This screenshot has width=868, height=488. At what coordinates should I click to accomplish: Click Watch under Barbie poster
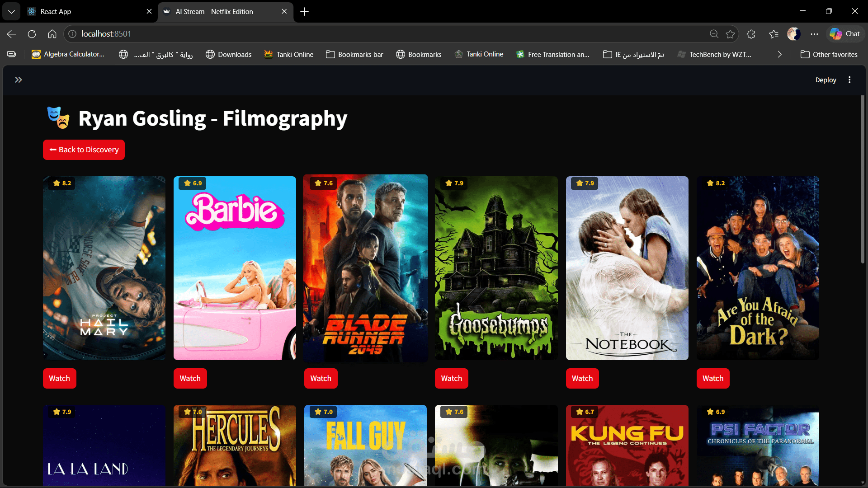[x=190, y=378]
